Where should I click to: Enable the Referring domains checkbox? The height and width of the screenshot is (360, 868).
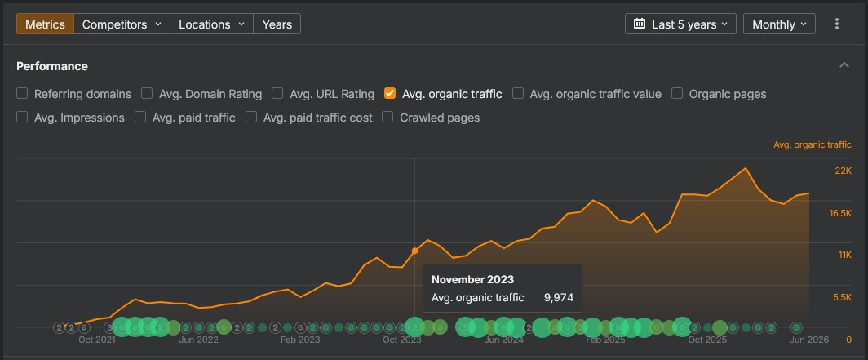point(22,93)
